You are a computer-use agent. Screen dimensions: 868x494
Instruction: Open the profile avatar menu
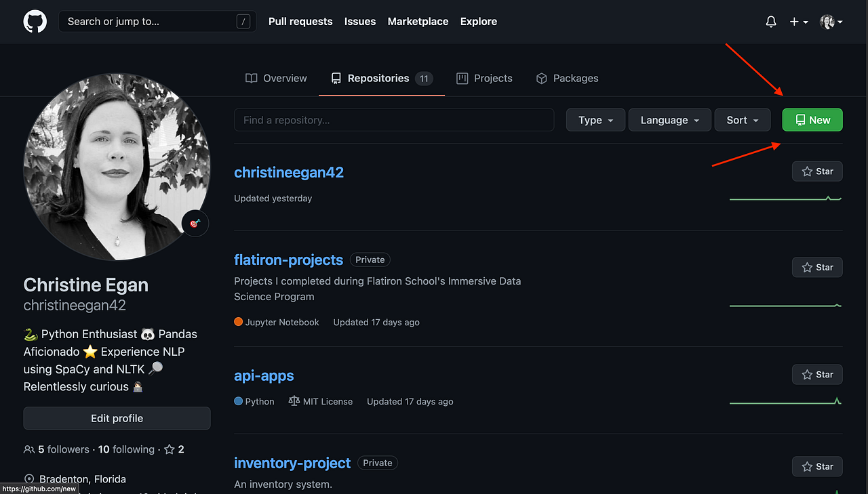[829, 21]
